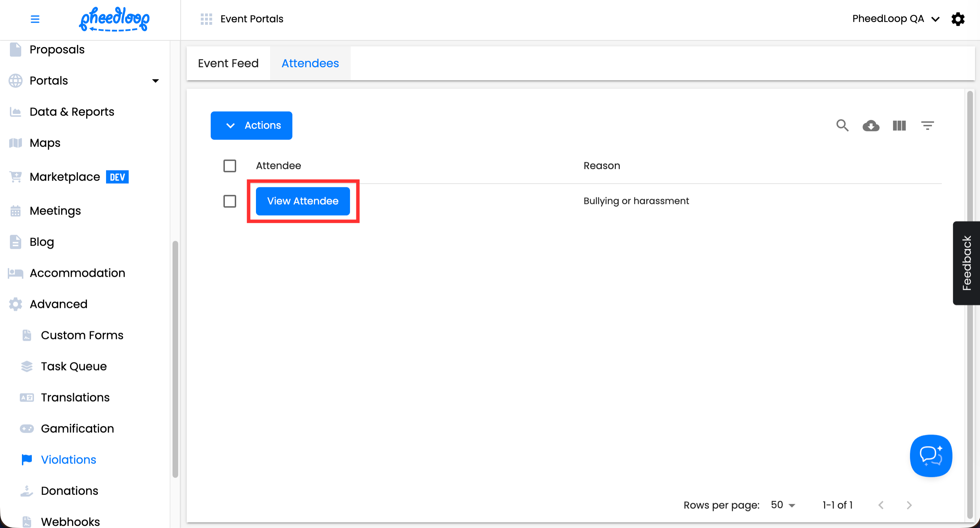Click the cloud download export icon
The image size is (980, 528).
871,125
